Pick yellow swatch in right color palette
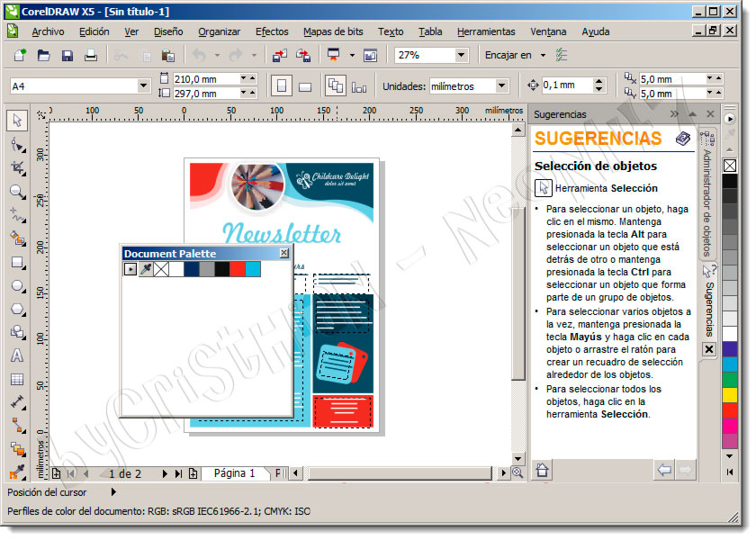Viewport: 756px width, 540px height. click(x=730, y=395)
